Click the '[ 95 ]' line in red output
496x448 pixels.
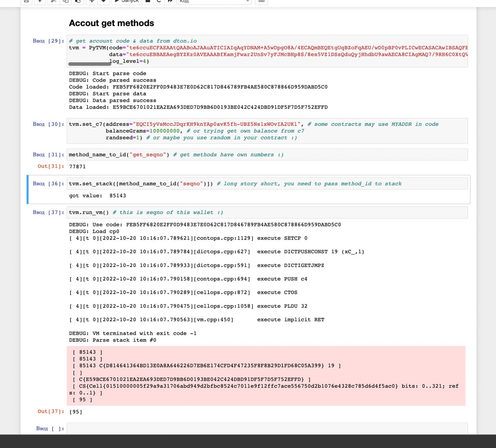click(83, 400)
